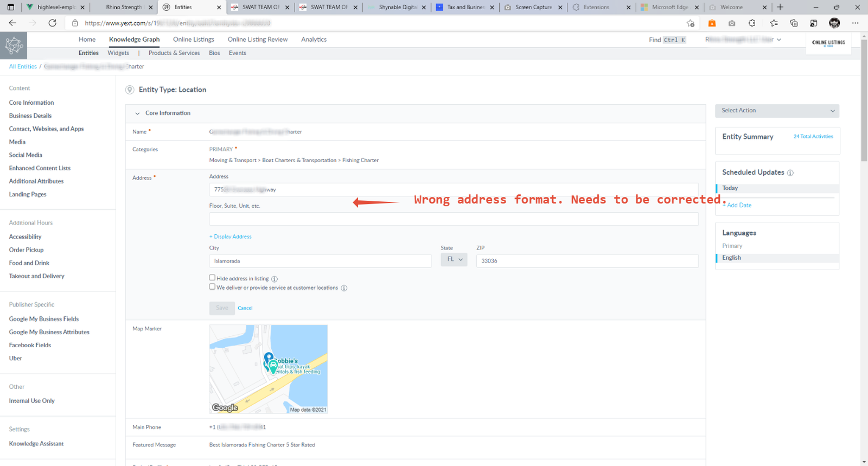Click the info icon beside Scheduled Updates
The width and height of the screenshot is (868, 466).
790,173
